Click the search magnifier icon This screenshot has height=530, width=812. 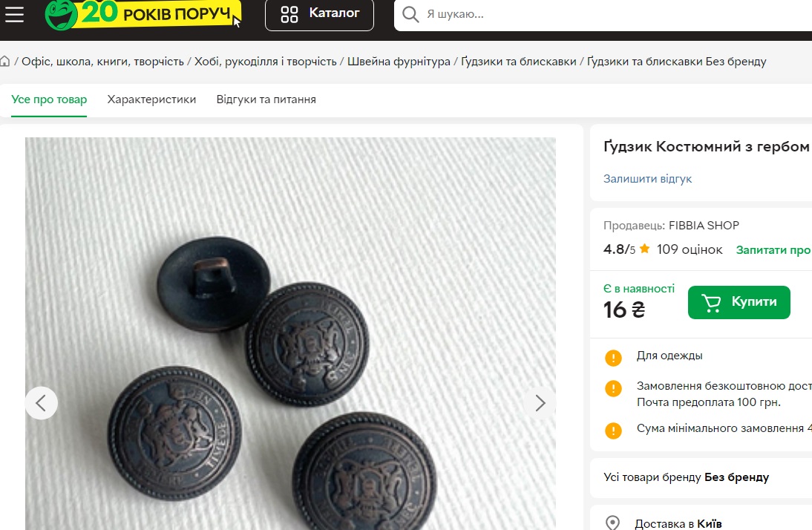[410, 14]
